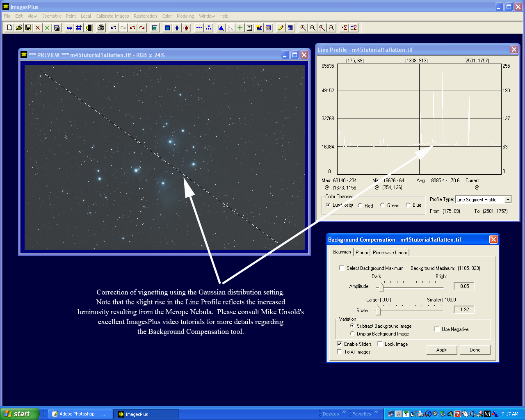Click the Scale value input field
This screenshot has width=525, height=420.
pos(464,310)
